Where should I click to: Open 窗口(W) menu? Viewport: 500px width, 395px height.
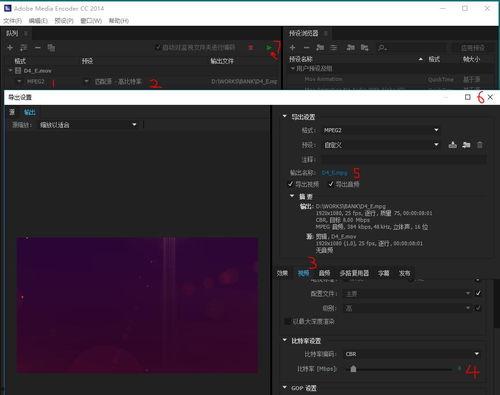91,21
